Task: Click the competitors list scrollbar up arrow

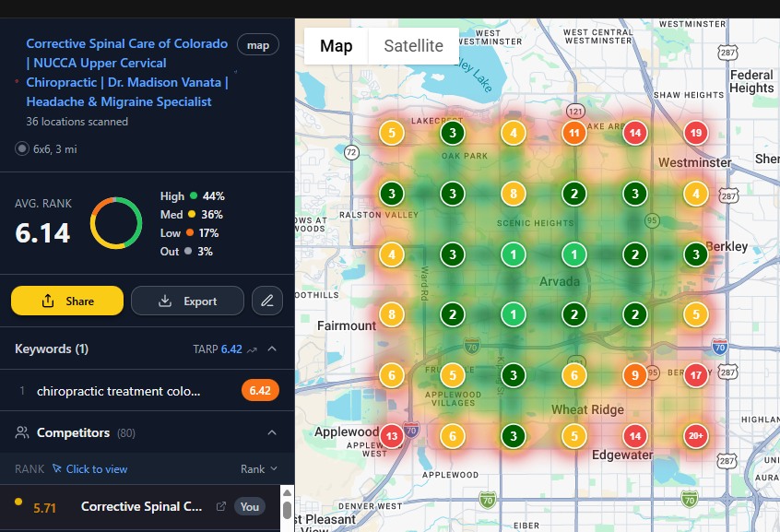Action: point(287,492)
